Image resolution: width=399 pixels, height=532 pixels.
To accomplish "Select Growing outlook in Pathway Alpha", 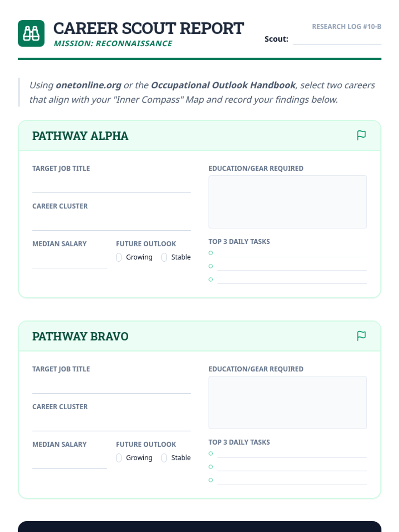I will click(119, 257).
